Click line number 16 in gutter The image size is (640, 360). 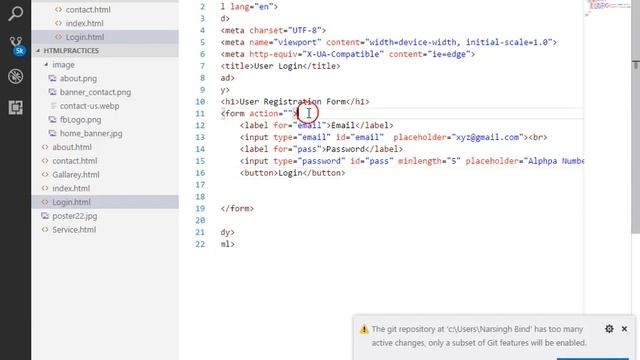200,173
